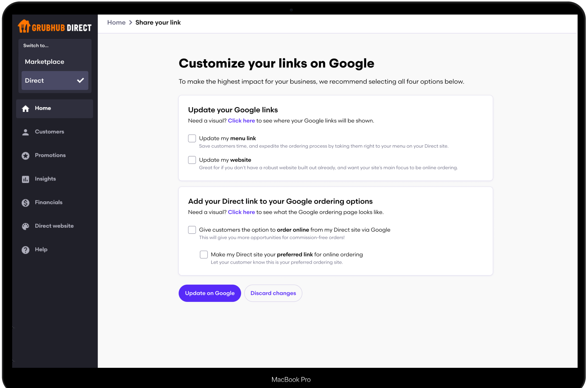
Task: Click the Promotions star icon
Action: pos(26,156)
